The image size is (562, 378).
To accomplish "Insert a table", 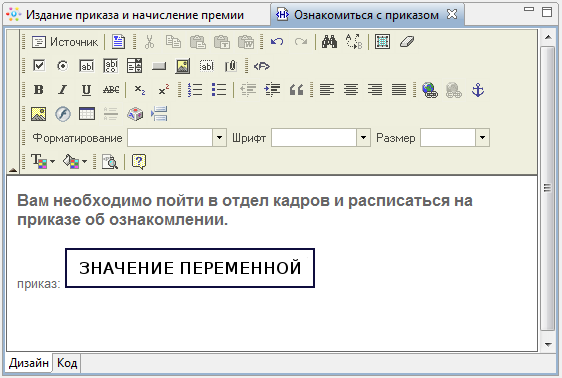I will [x=87, y=114].
